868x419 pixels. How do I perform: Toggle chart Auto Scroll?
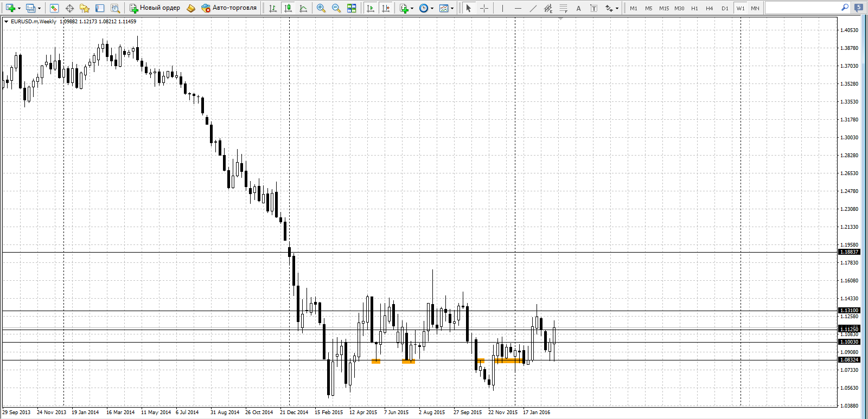(x=371, y=8)
